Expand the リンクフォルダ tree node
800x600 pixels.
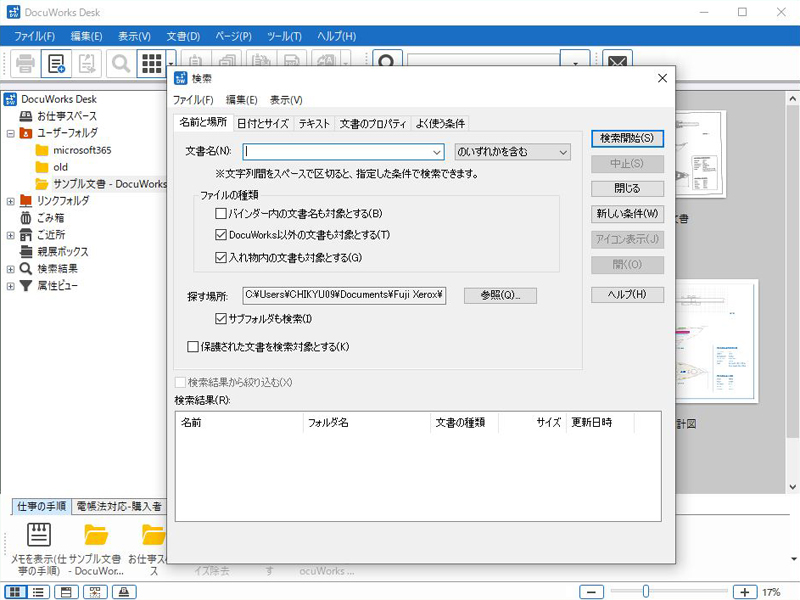(x=10, y=202)
